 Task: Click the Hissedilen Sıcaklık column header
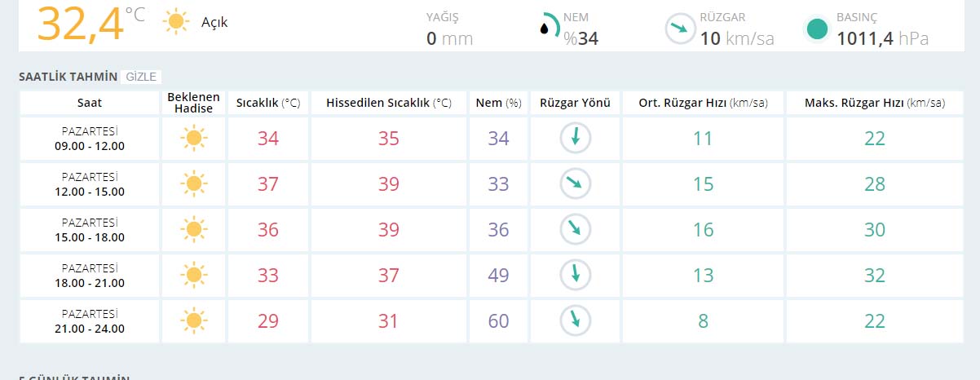click(389, 103)
